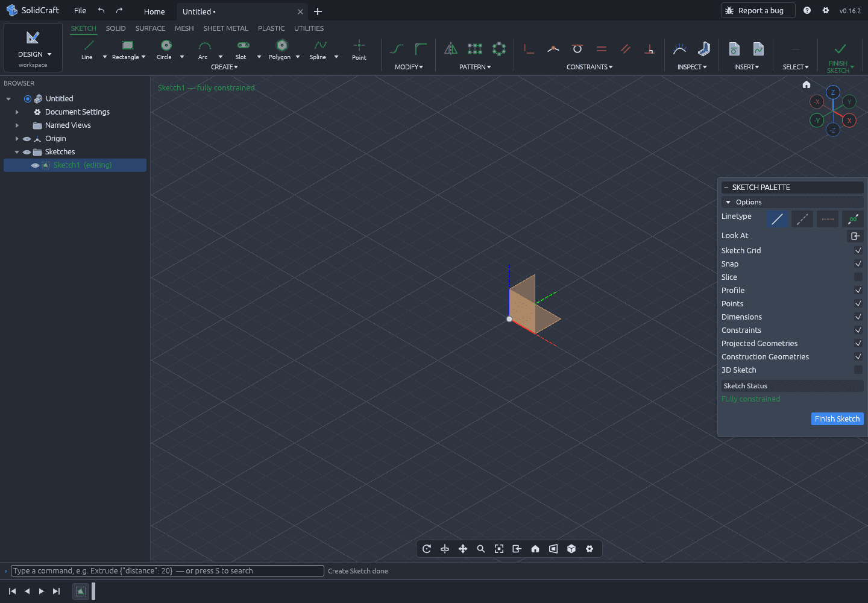Toggle the Sketch Grid checkbox
The height and width of the screenshot is (603, 868).
click(858, 250)
